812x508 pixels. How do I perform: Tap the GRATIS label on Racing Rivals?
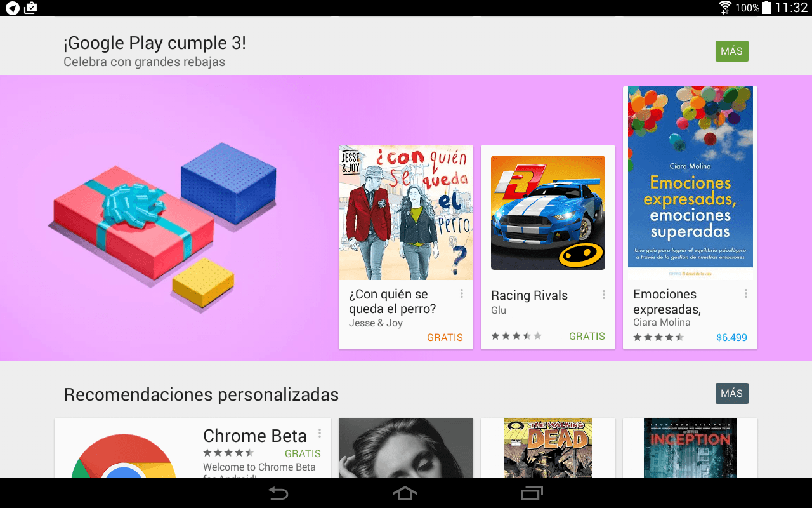587,336
